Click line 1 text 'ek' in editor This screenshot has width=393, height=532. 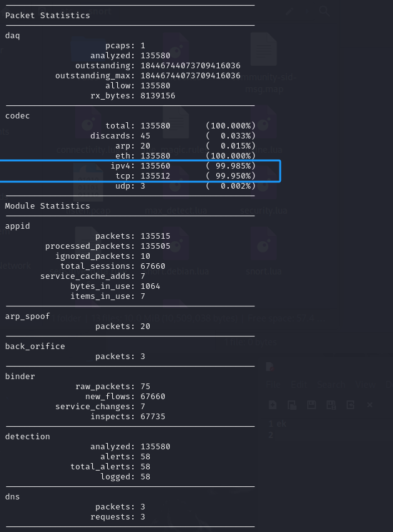coord(281,424)
